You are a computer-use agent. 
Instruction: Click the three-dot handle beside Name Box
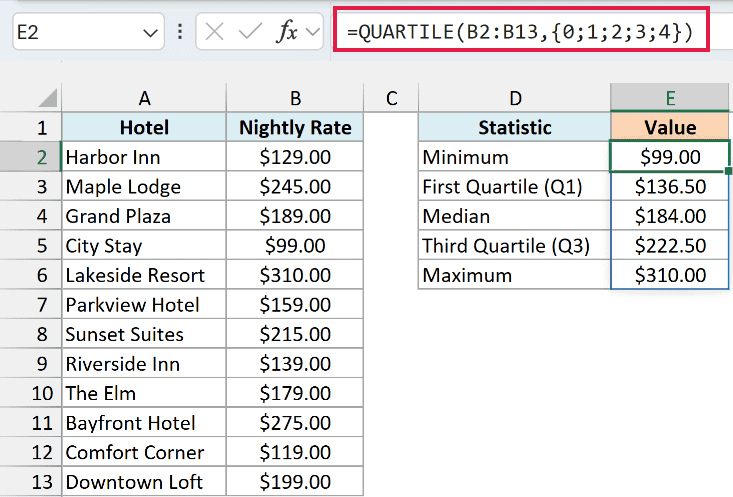coord(180,32)
